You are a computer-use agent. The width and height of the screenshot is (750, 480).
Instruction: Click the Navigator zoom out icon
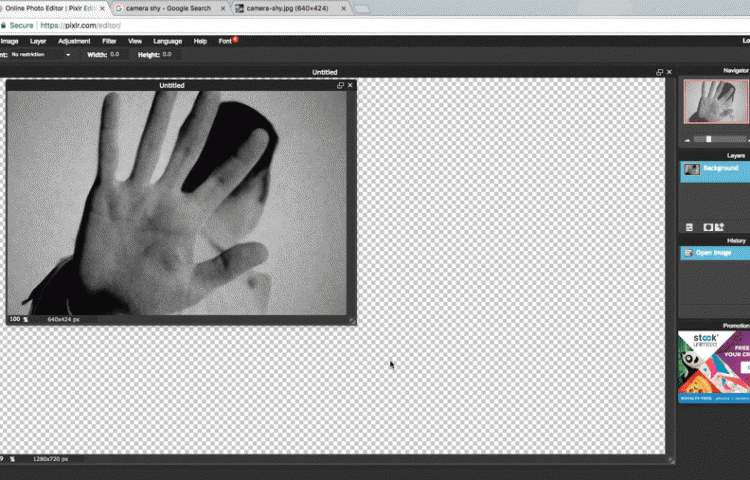687,140
